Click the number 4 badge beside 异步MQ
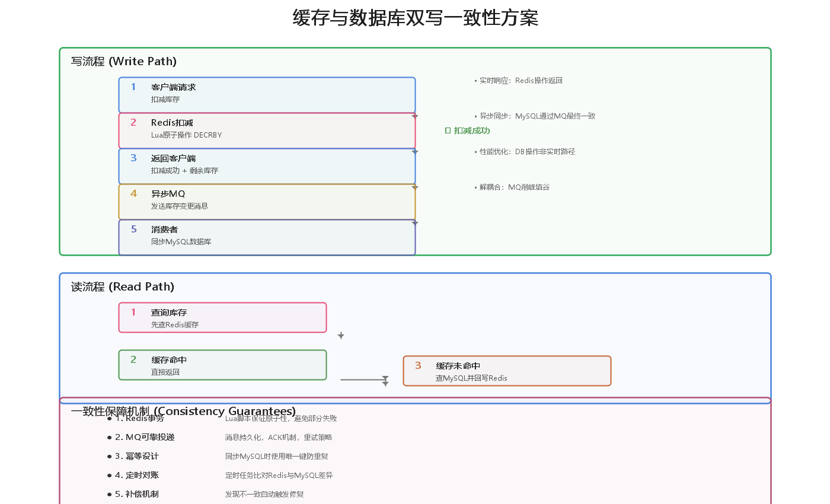Screen dimensions: 830x504 (x=133, y=194)
